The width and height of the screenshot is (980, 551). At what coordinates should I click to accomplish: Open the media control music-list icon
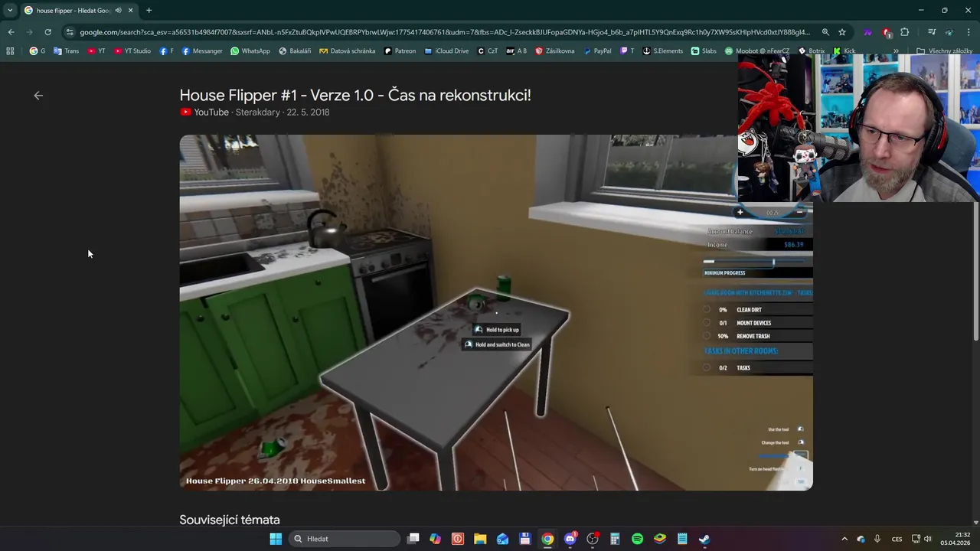coord(932,32)
